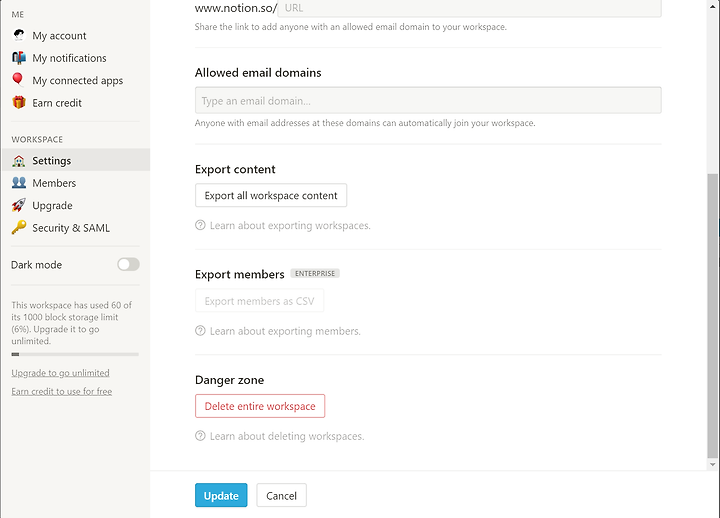Screen dimensions: 720x518
Task: Click the key icon for Security & SAML
Action: (x=19, y=227)
